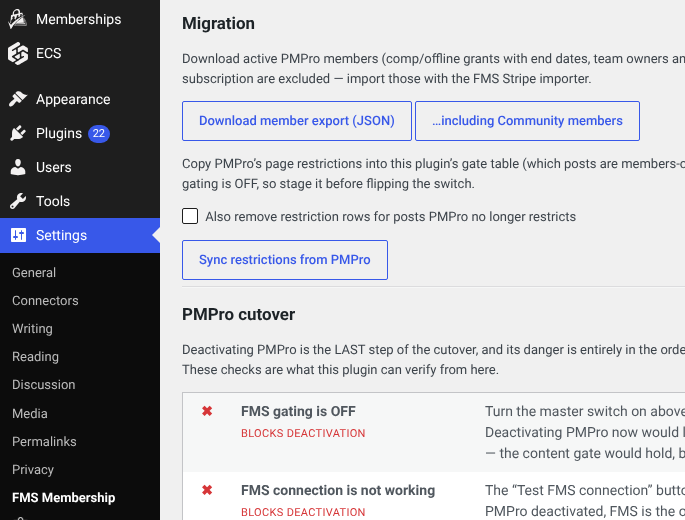Open Writing settings submenu
The image size is (685, 520).
pos(32,329)
